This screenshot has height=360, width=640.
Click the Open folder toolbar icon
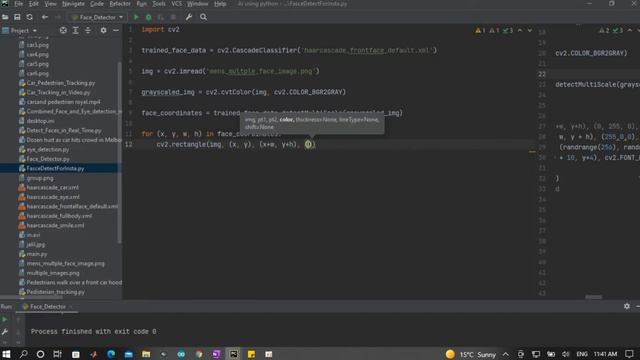coord(5,17)
